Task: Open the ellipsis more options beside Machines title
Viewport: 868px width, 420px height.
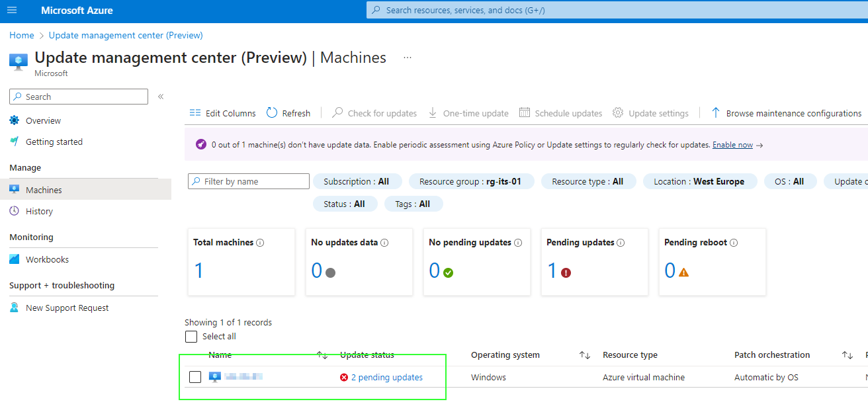Action: (408, 58)
